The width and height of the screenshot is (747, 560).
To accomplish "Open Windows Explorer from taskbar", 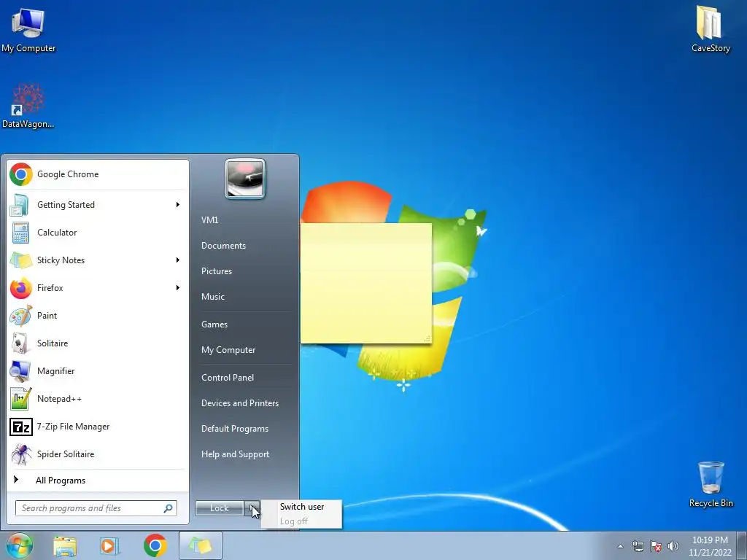I will (x=65, y=546).
